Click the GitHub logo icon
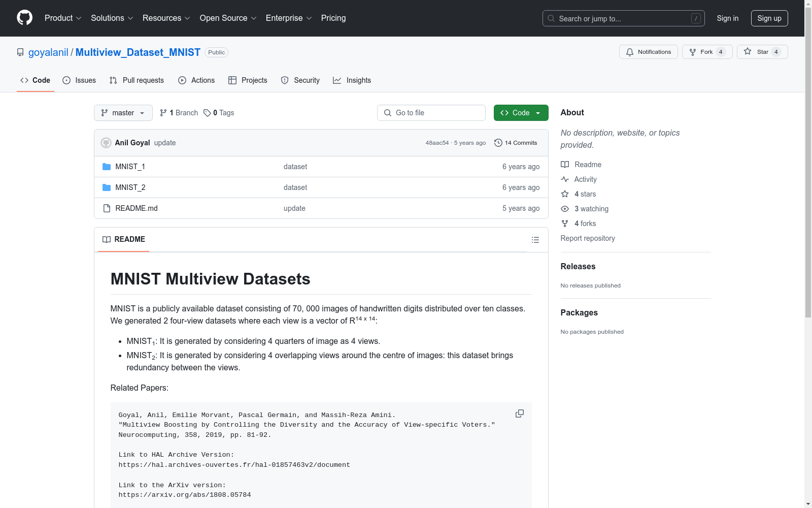Viewport: 812px width, 508px height. click(24, 18)
